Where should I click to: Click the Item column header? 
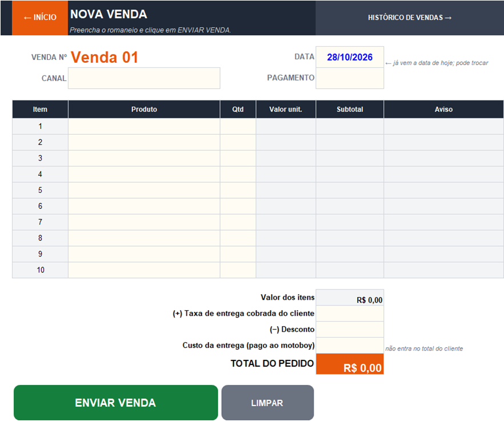click(x=40, y=109)
